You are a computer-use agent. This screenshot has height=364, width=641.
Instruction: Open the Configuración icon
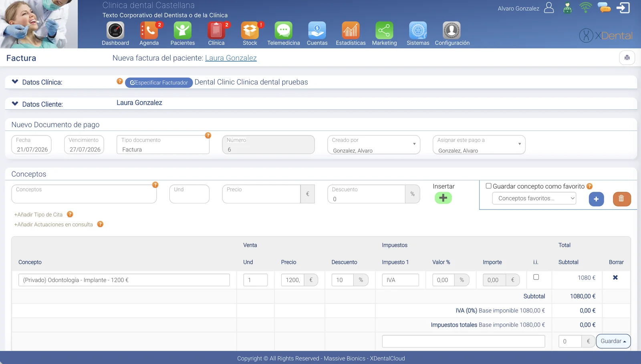(452, 30)
